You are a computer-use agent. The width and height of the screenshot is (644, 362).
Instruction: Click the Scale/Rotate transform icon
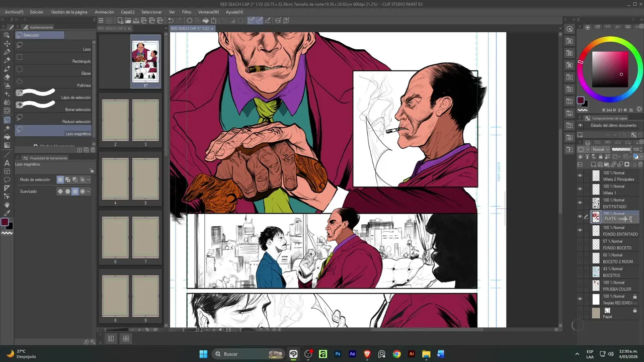click(213, 21)
